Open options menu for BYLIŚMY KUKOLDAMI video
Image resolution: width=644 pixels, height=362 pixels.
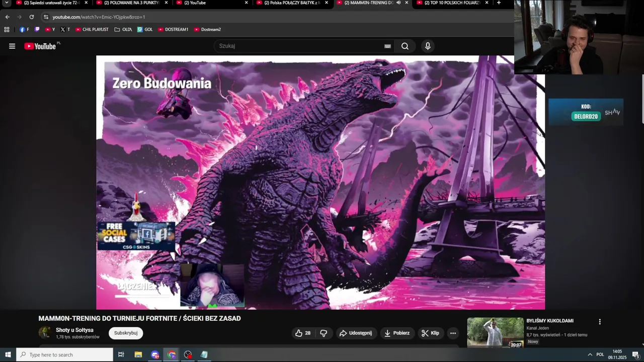pyautogui.click(x=599, y=322)
